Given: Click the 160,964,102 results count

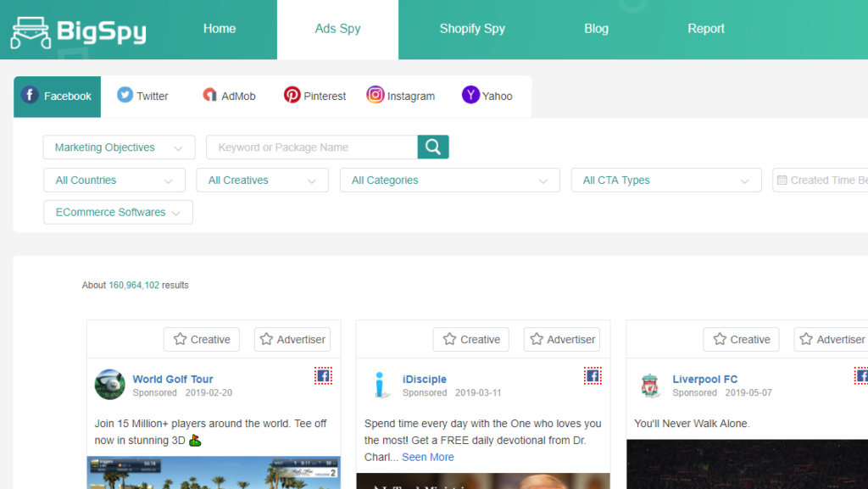Looking at the screenshot, I should [134, 285].
